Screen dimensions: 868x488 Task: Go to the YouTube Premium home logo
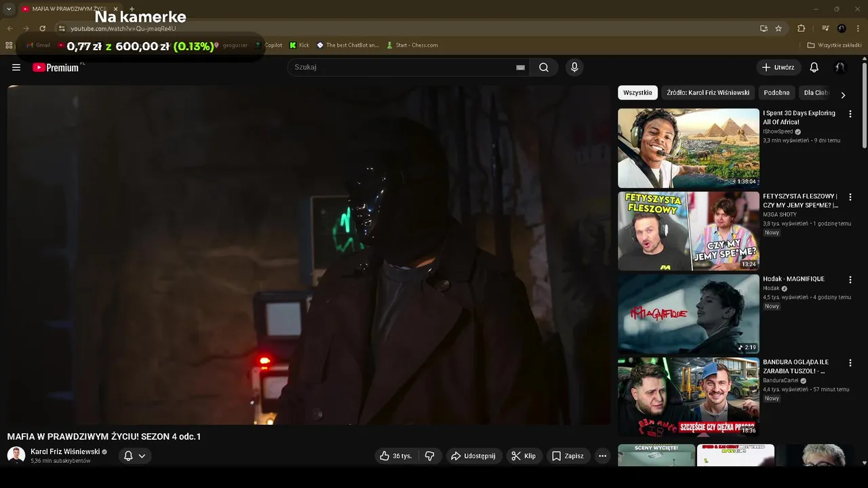click(x=56, y=67)
